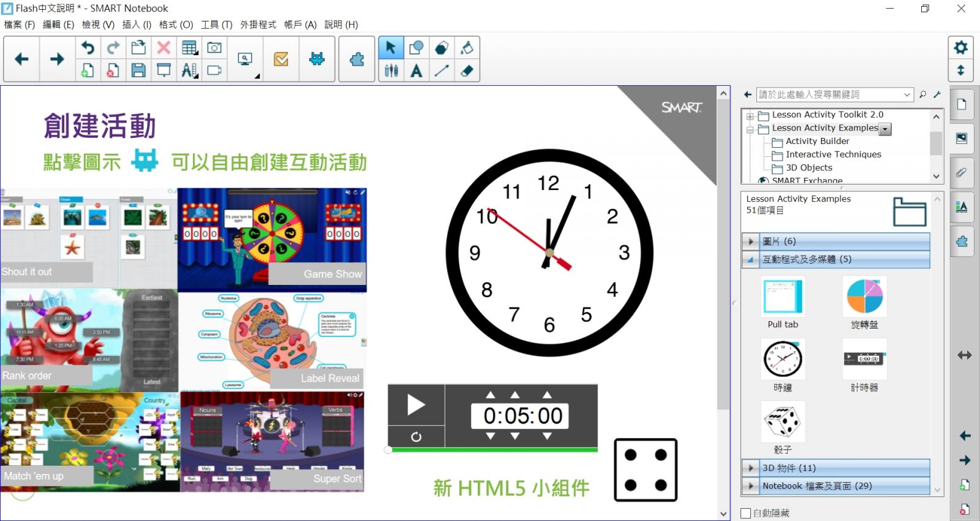Select the 旋轉盤 spinner thumbnail
The image size is (980, 521).
pyautogui.click(x=864, y=296)
